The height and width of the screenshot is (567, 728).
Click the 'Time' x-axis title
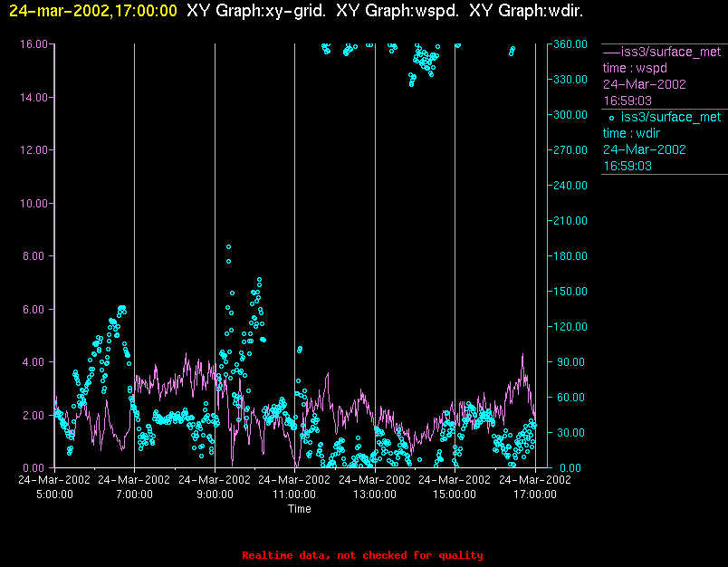tap(300, 509)
